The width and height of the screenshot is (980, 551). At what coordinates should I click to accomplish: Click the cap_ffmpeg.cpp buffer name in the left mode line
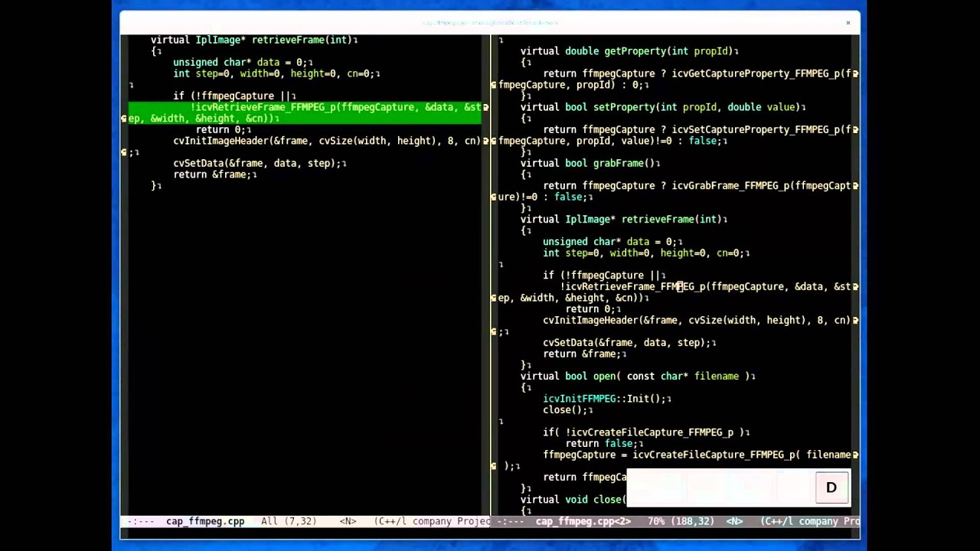(205, 521)
